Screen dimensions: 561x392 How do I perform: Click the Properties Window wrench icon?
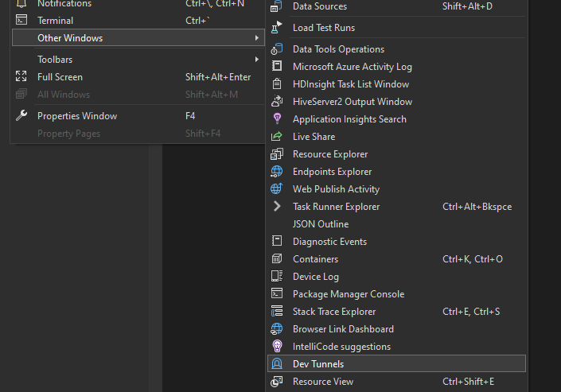click(x=21, y=116)
